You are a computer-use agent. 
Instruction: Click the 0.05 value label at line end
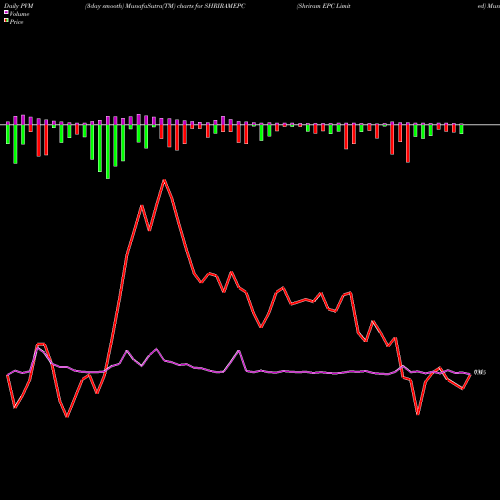coord(480,372)
